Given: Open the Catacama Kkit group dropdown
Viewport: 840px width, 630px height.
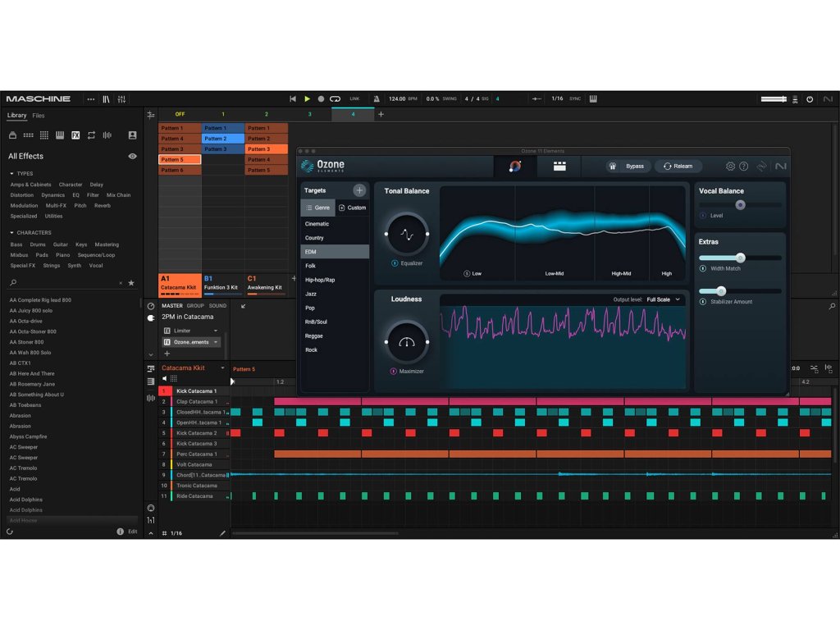Looking at the screenshot, I should point(222,368).
